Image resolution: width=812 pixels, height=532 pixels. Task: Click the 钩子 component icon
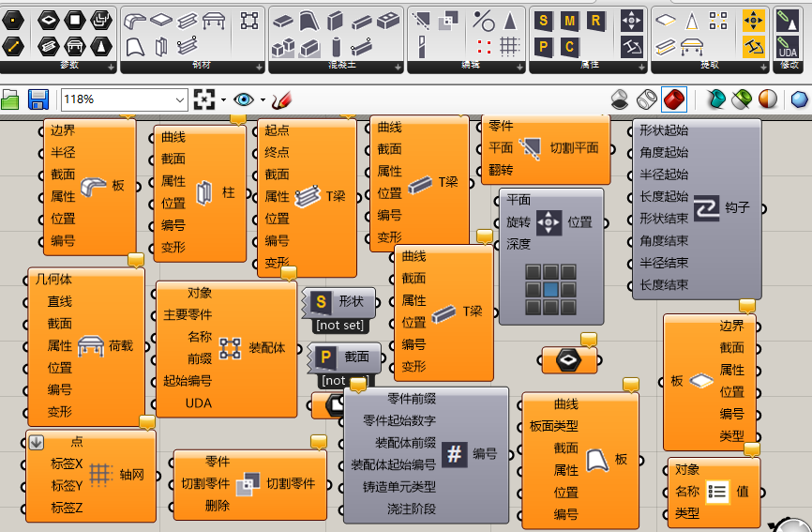click(707, 207)
